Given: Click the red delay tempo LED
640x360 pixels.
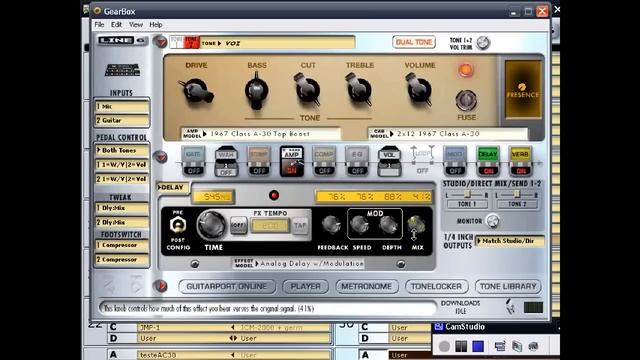Looking at the screenshot, I should click(274, 196).
